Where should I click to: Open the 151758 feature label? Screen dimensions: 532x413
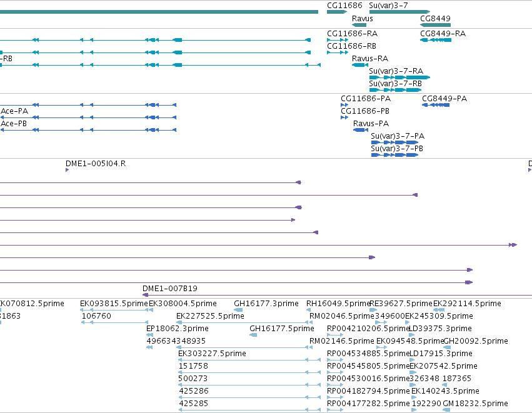click(x=193, y=366)
